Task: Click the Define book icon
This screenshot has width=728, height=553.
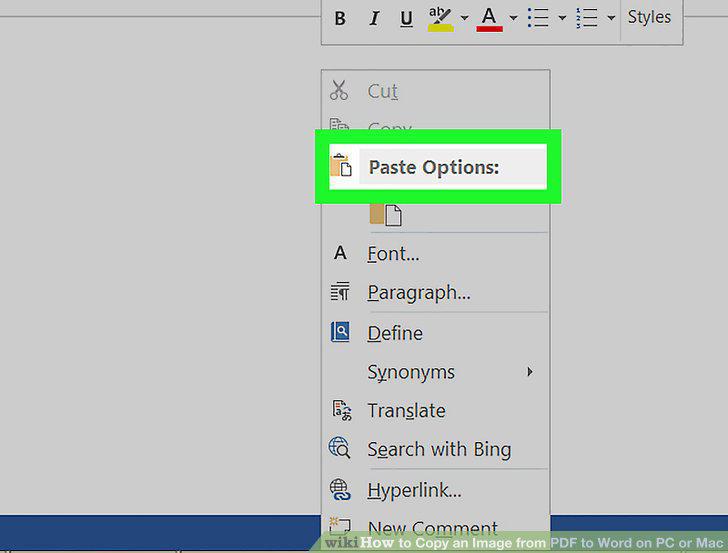Action: (340, 332)
